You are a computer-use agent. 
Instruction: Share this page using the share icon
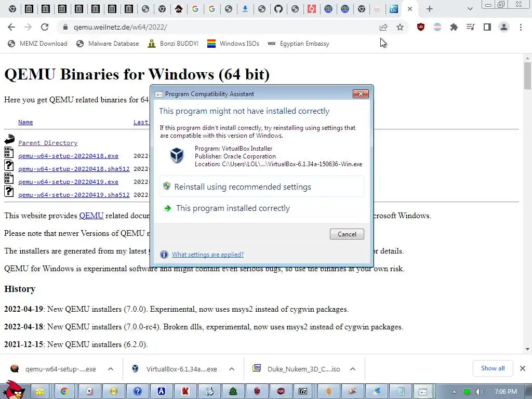pyautogui.click(x=383, y=27)
